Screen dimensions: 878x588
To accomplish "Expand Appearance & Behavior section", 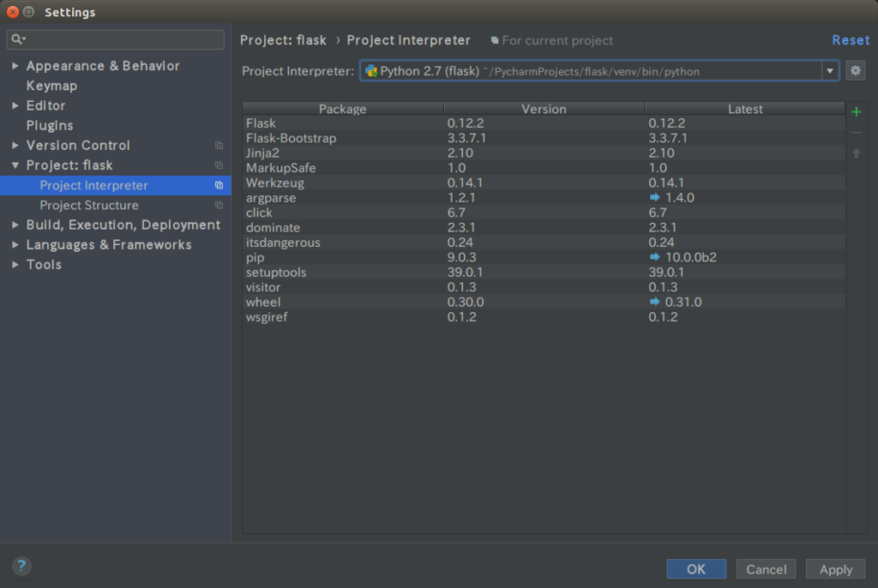I will pos(15,65).
